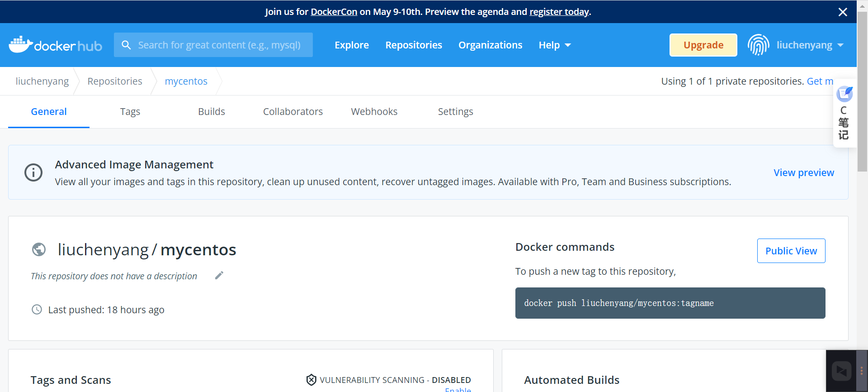Open the note-taking widget on right edge
This screenshot has width=868, height=392.
(844, 116)
